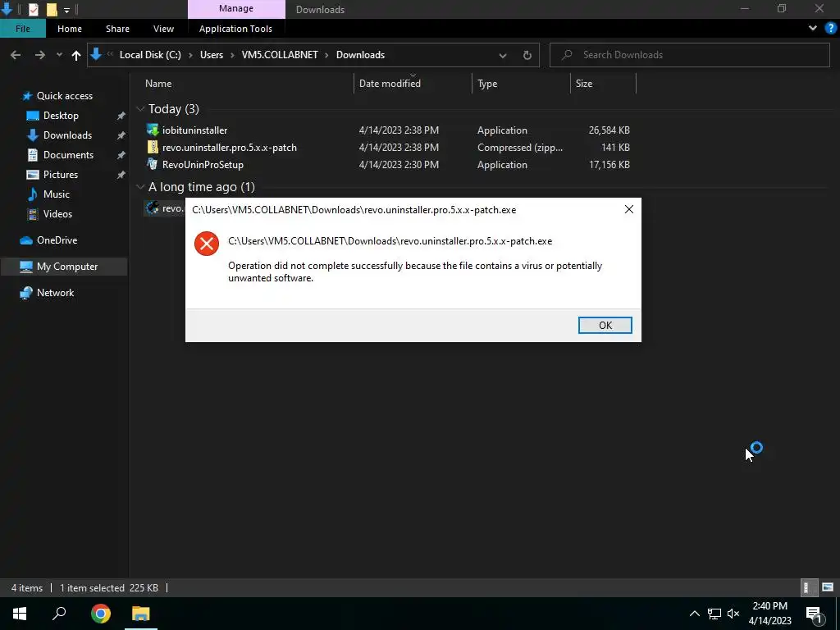Open the Windows Start menu
This screenshot has height=630, width=840.
[x=20, y=614]
